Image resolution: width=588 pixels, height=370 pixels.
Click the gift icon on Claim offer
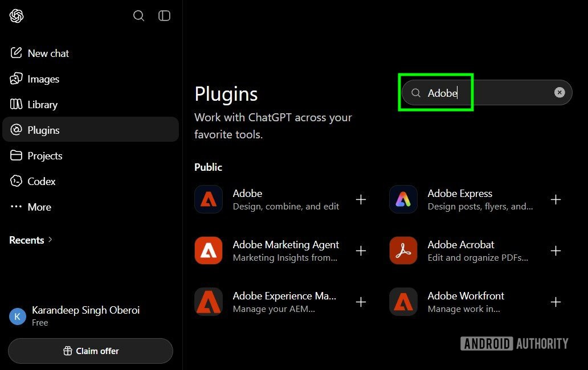tap(68, 351)
